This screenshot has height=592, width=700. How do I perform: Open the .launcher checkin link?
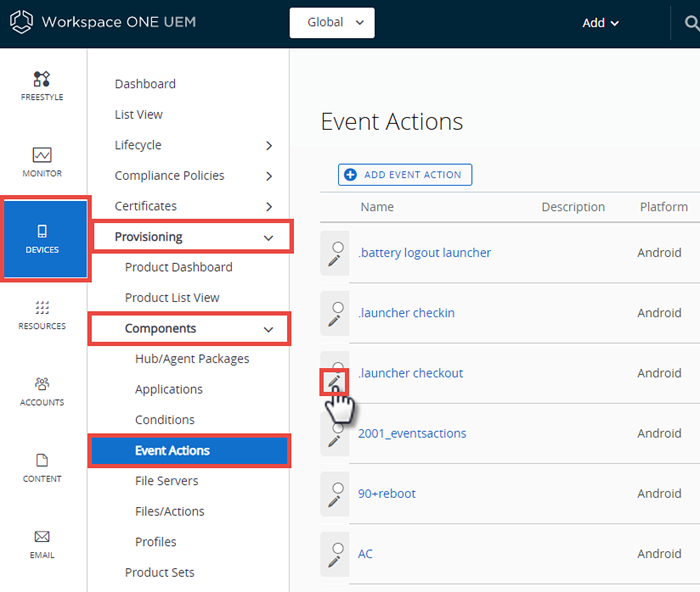pos(406,313)
